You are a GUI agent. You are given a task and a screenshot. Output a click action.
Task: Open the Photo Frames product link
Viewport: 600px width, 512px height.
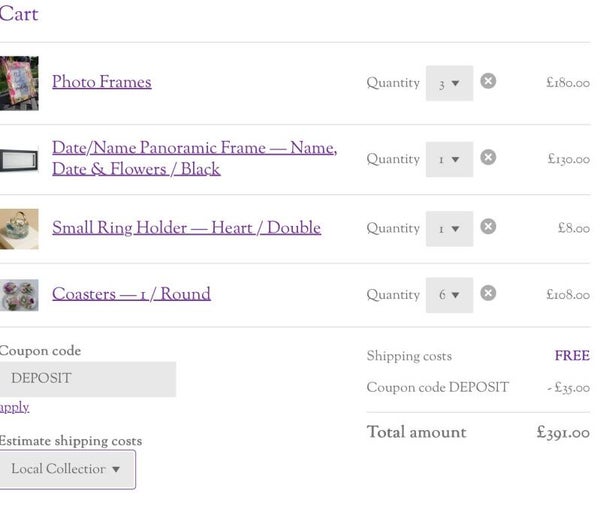tap(102, 82)
